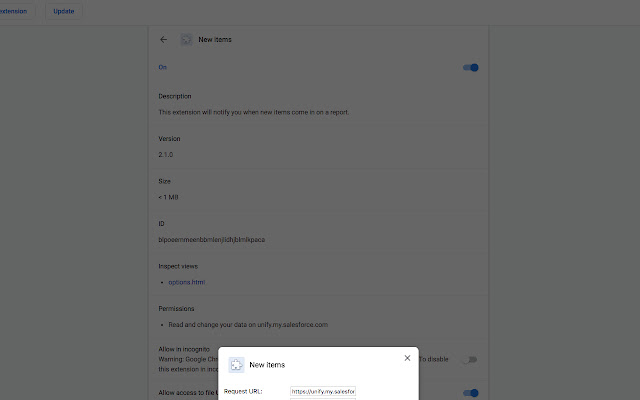Click the Update button in the top bar
Viewport: 640px width, 400px height.
coord(64,11)
